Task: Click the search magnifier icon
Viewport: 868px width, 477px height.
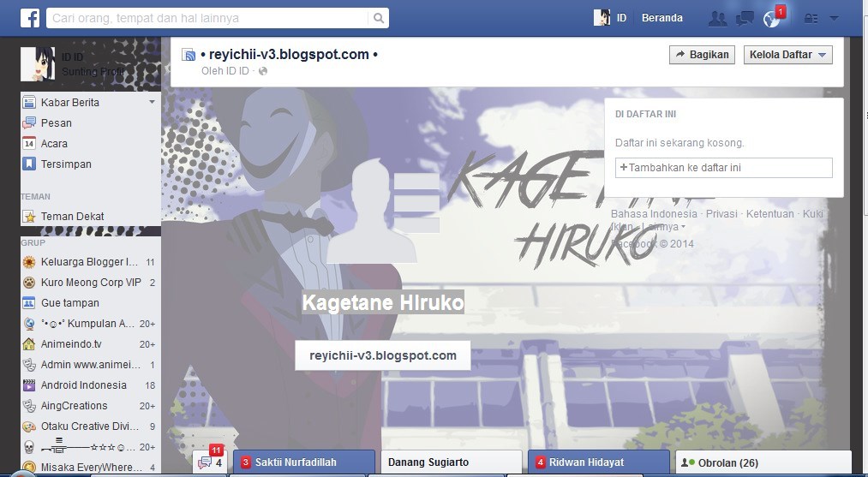Action: click(379, 18)
